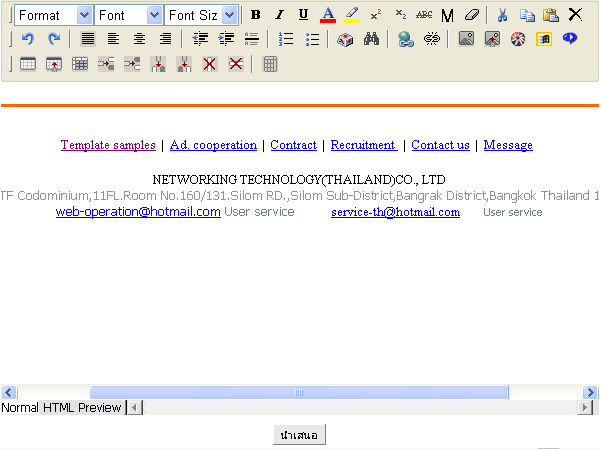
Task: Click the company name text
Action: [299, 179]
